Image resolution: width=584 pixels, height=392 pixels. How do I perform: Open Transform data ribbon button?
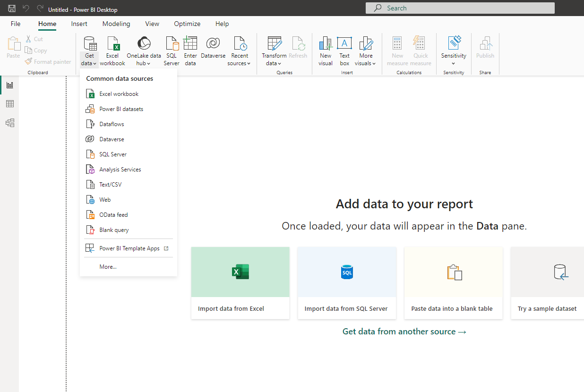[x=274, y=51]
